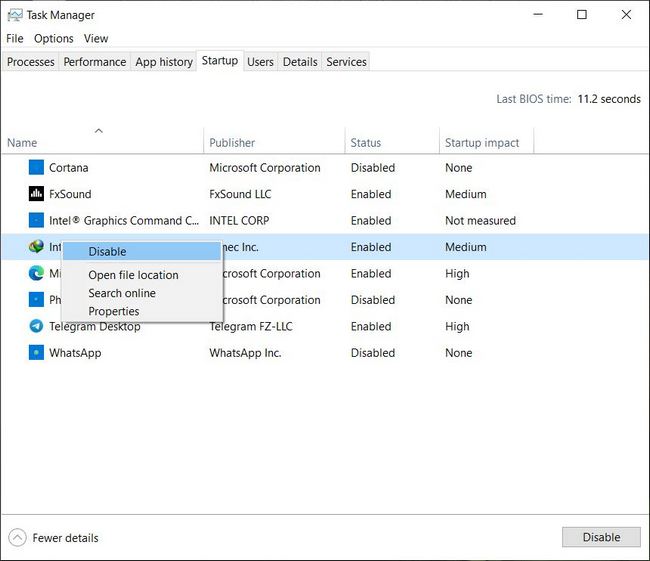Click Medium impact in FxSound row
This screenshot has width=650, height=561.
click(x=466, y=194)
